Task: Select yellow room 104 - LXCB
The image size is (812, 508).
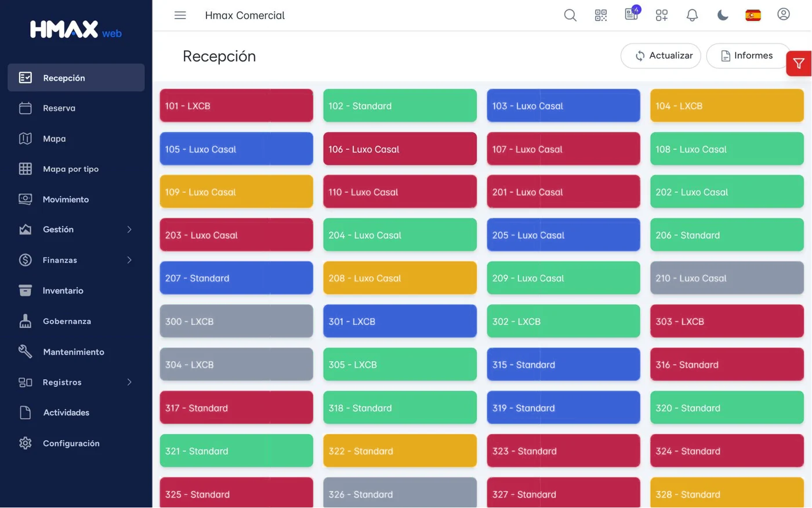Action: 727,106
